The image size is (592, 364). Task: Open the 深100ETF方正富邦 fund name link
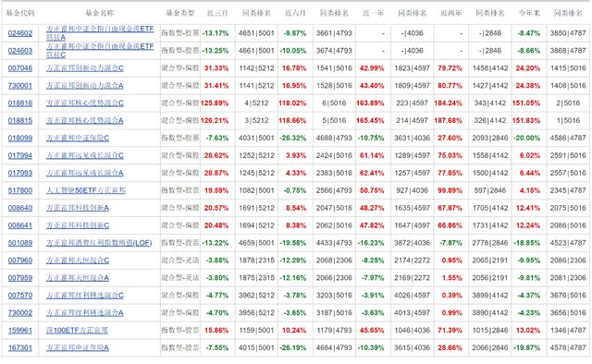[77, 331]
